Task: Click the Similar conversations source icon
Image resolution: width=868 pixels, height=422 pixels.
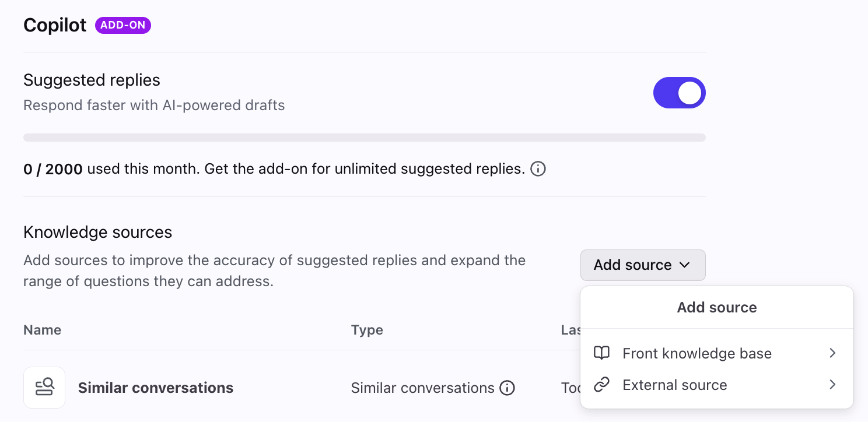Action: 44,388
